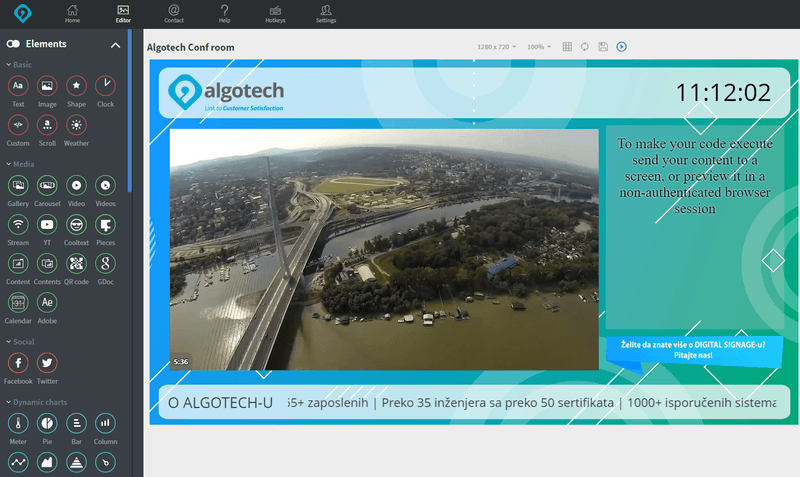This screenshot has height=477, width=800.
Task: Insert a QR code element
Action: (76, 264)
